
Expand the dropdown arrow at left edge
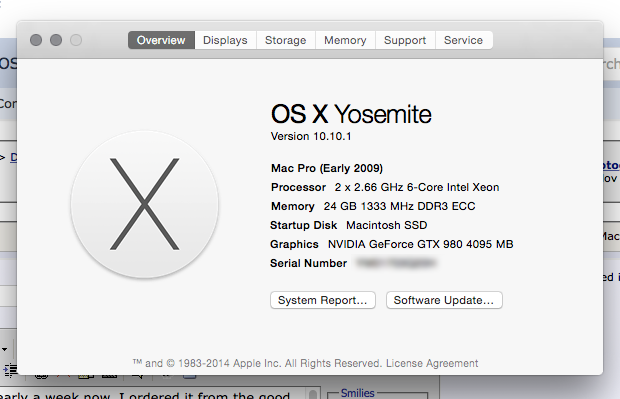click(x=4, y=349)
